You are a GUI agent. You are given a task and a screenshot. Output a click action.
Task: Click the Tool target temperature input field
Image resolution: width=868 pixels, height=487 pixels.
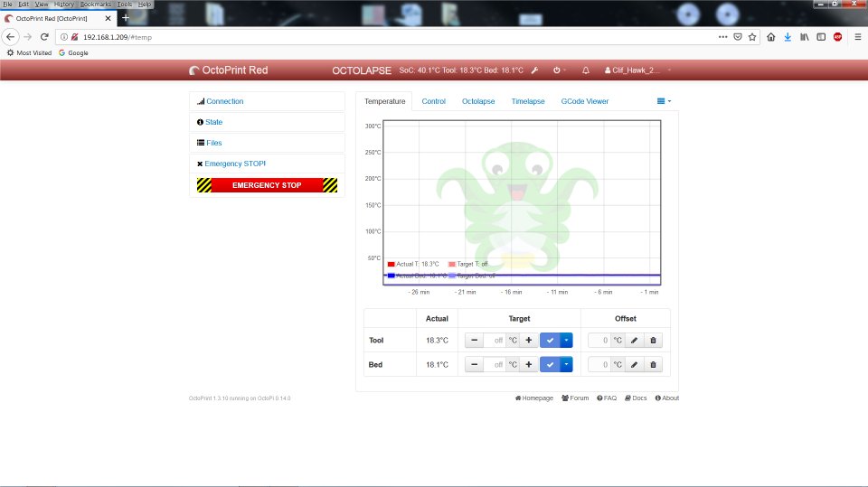(495, 340)
